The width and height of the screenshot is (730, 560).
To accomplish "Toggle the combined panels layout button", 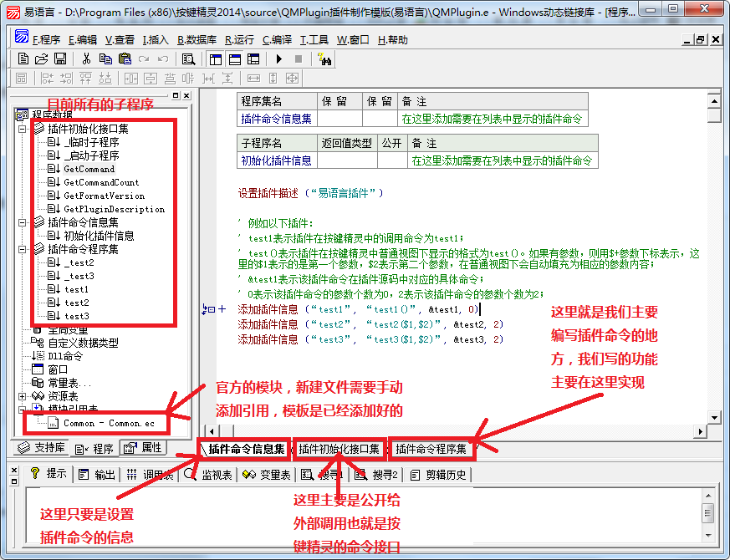I will pyautogui.click(x=253, y=59).
